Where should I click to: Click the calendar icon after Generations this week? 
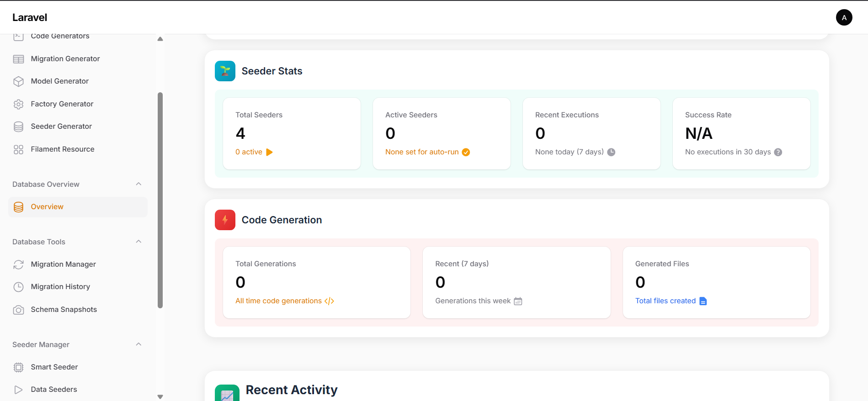[x=518, y=301]
